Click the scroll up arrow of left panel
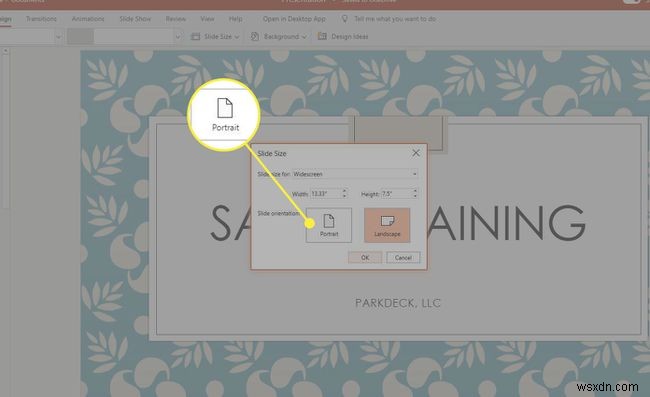650x397 pixels. (5, 51)
